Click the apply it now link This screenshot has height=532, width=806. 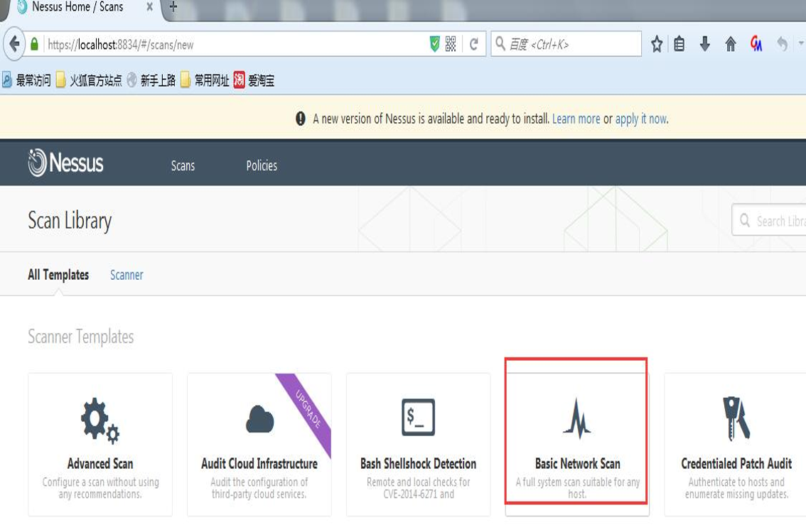pyautogui.click(x=642, y=119)
